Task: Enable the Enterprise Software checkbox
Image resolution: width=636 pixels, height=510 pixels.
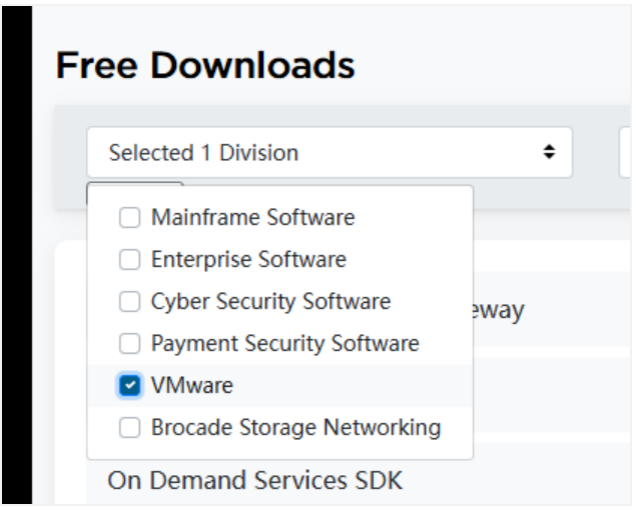Action: coord(129,259)
